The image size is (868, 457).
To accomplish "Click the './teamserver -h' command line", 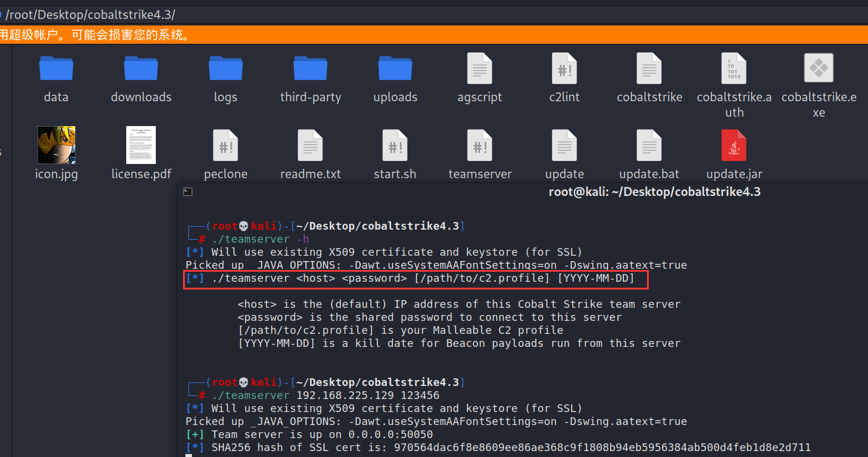I will click(261, 239).
